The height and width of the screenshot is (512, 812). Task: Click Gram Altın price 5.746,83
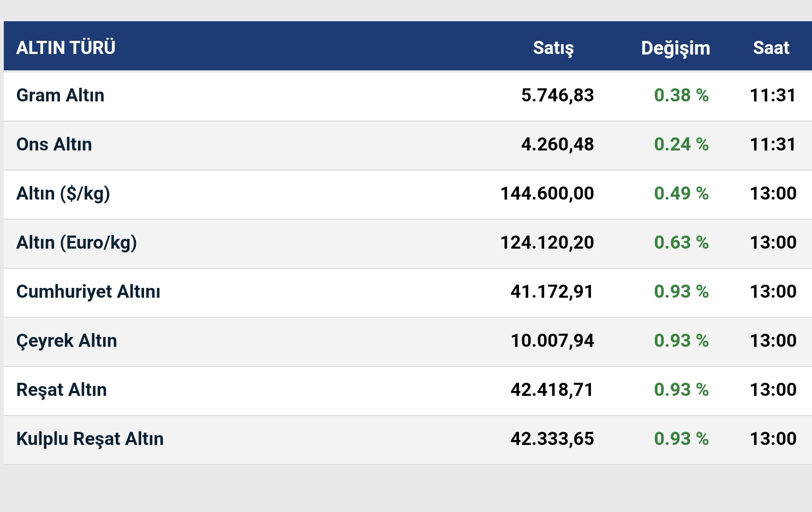click(x=557, y=95)
